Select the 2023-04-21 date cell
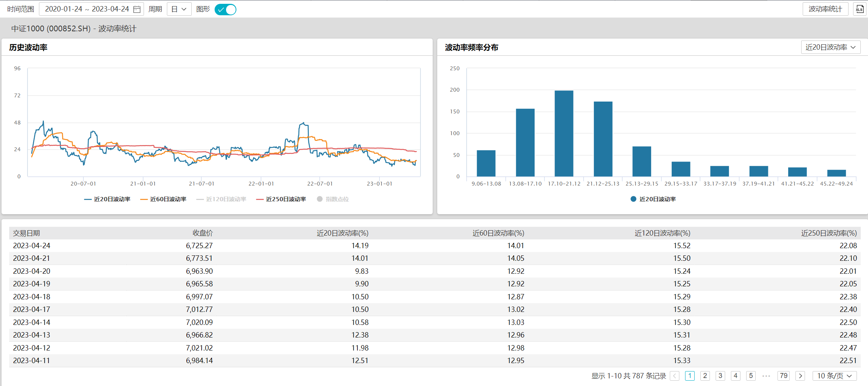Image resolution: width=868 pixels, height=386 pixels. [32, 258]
